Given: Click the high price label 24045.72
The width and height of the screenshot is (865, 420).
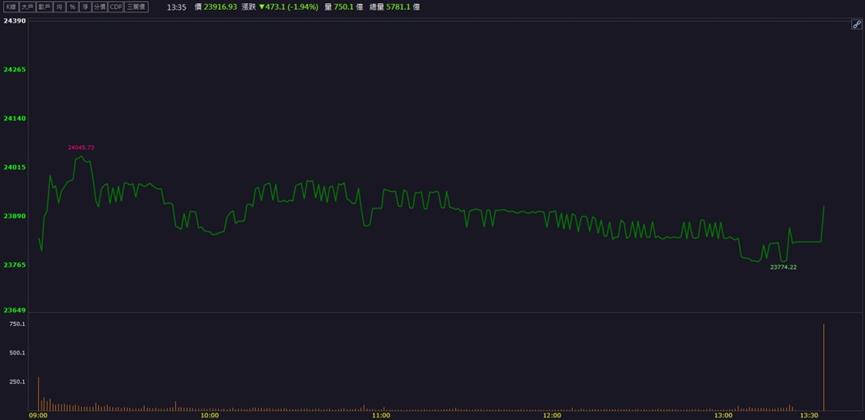Looking at the screenshot, I should tap(82, 147).
